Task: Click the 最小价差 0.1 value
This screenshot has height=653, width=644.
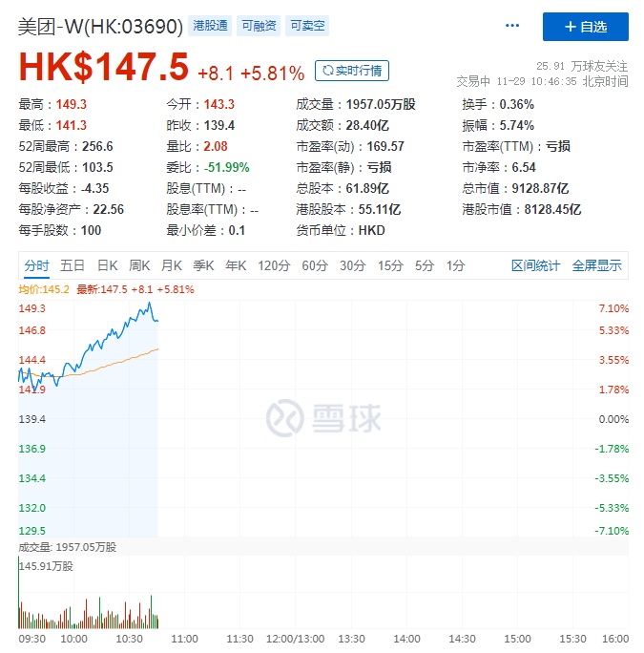Action: click(x=237, y=230)
